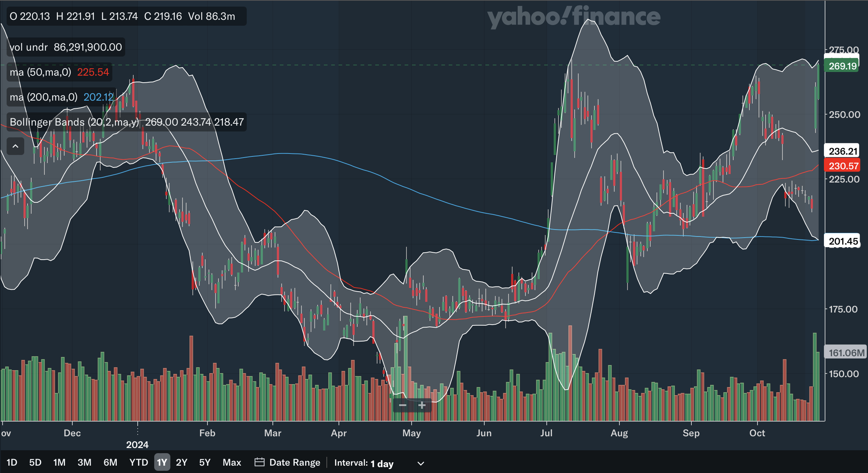868x473 pixels.
Task: Collapse the indicator legend with the chevron
Action: [x=15, y=146]
